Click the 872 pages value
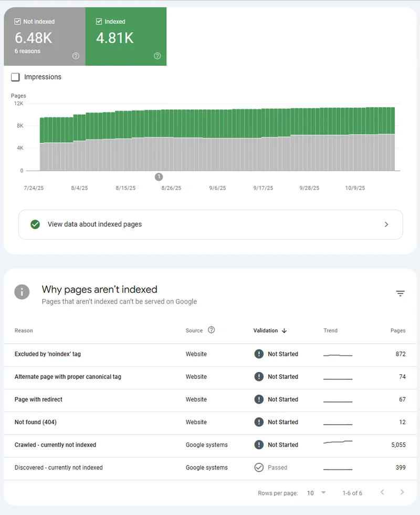 pyautogui.click(x=401, y=354)
